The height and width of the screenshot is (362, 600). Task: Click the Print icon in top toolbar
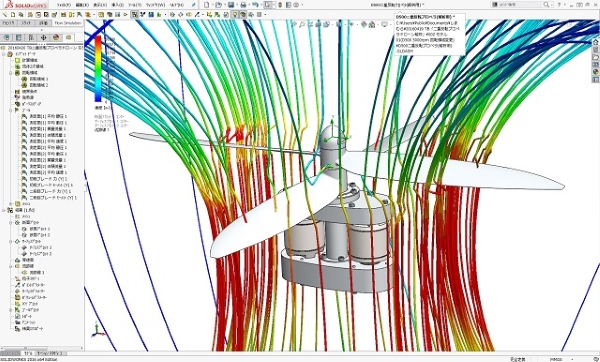point(243,5)
